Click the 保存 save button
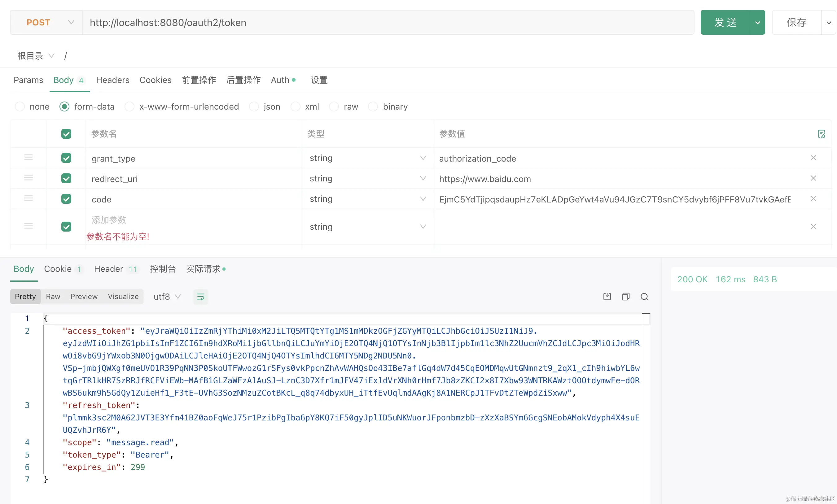 click(x=796, y=22)
